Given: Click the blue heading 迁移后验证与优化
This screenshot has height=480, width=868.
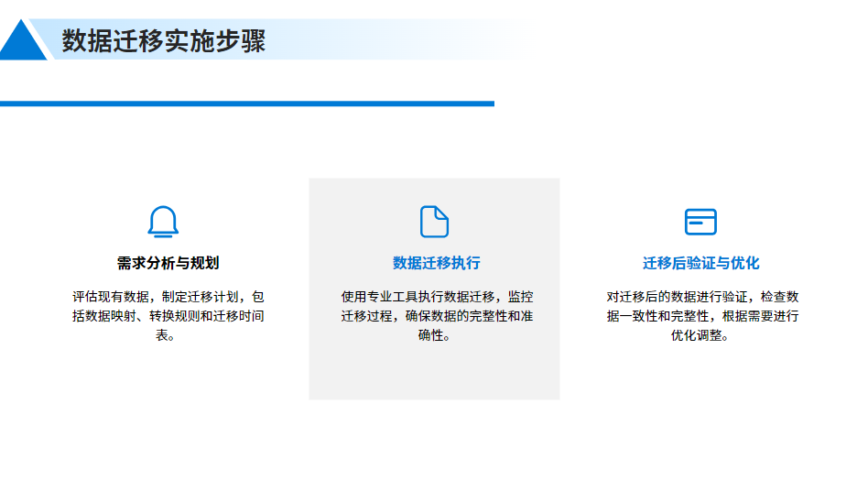Looking at the screenshot, I should click(700, 263).
